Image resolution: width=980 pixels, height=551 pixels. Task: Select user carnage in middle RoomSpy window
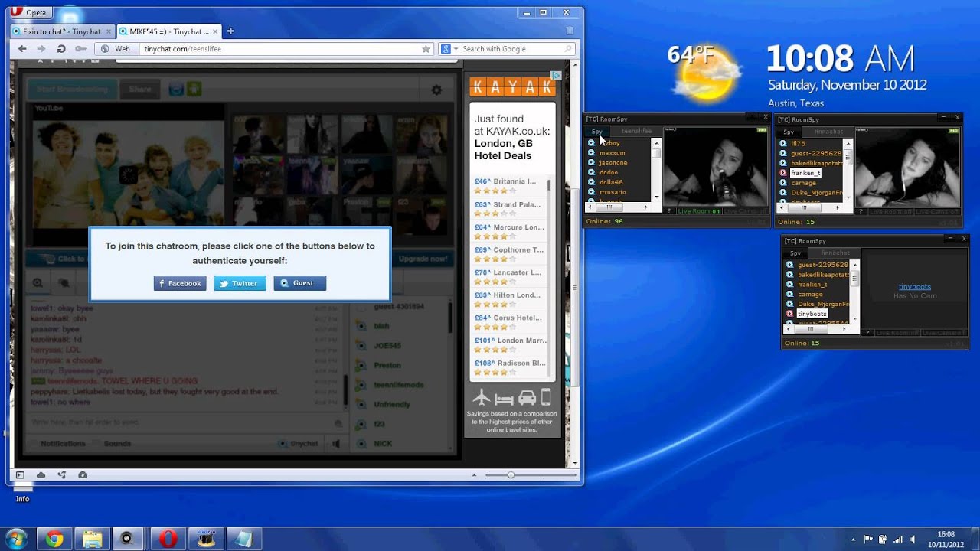(x=803, y=183)
